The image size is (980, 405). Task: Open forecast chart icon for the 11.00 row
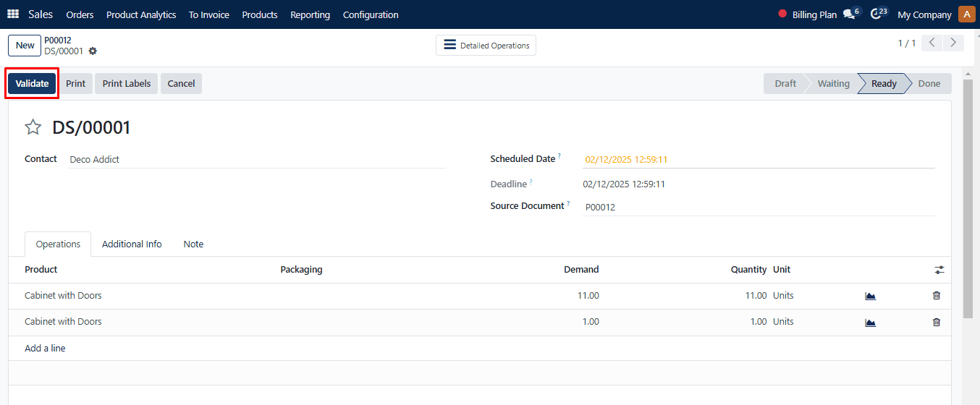click(x=870, y=296)
